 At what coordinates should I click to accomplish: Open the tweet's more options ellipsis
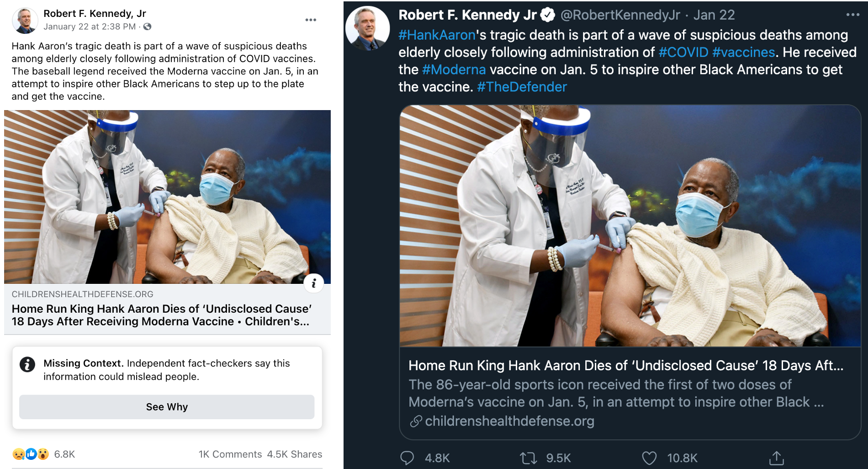coord(852,15)
